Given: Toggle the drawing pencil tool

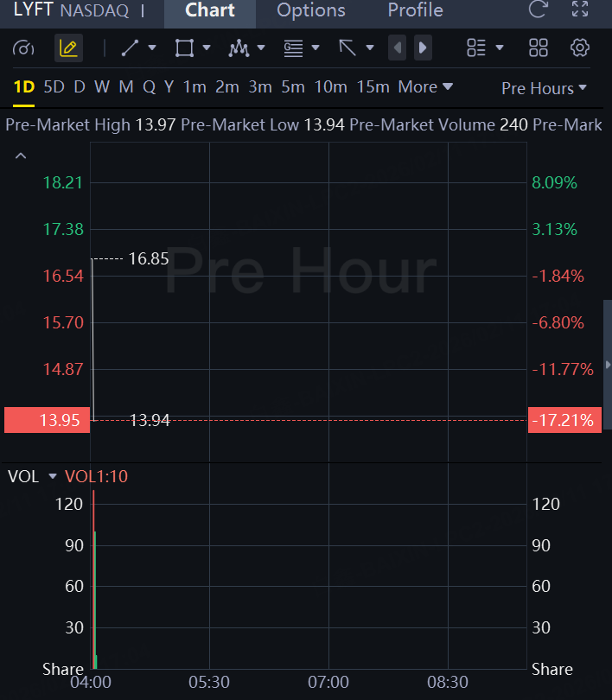Looking at the screenshot, I should (69, 48).
